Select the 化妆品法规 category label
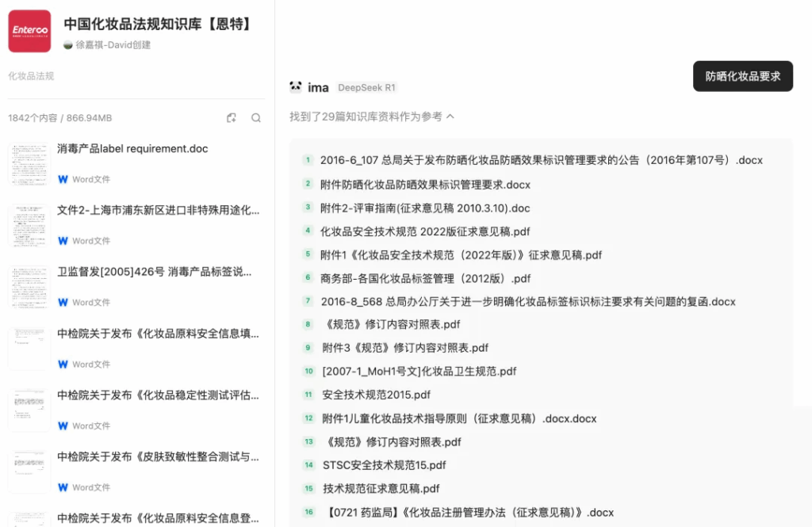 tap(31, 76)
